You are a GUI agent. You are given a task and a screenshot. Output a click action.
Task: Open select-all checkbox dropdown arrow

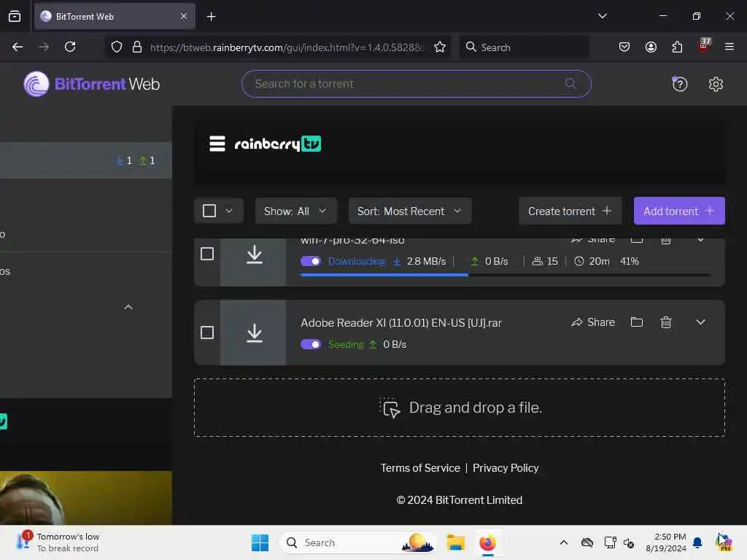[x=229, y=211]
